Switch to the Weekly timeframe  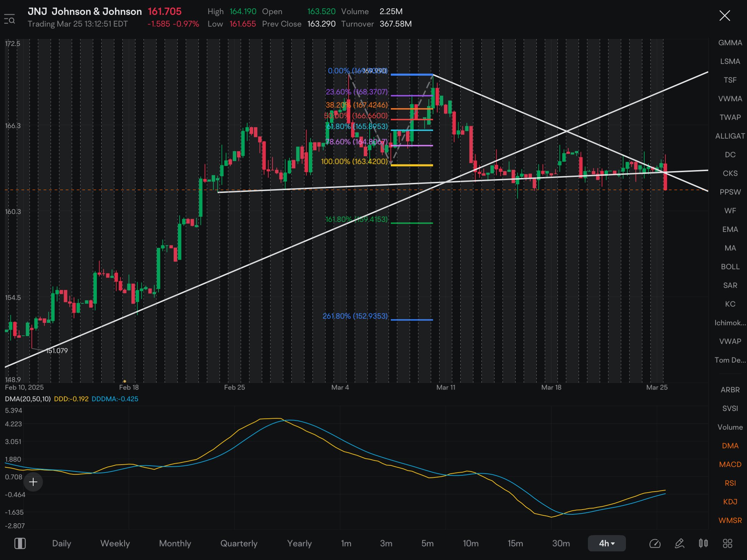click(115, 543)
